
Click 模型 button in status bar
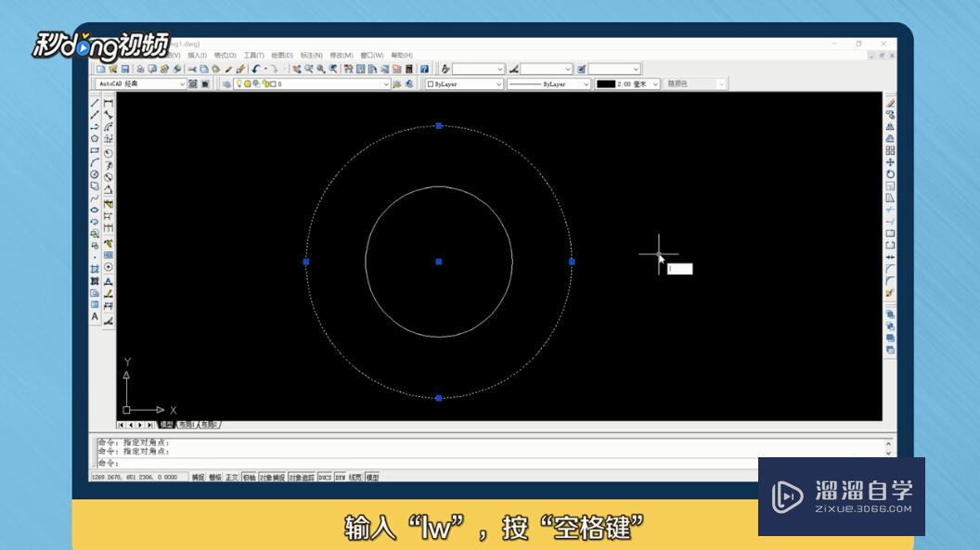(371, 476)
